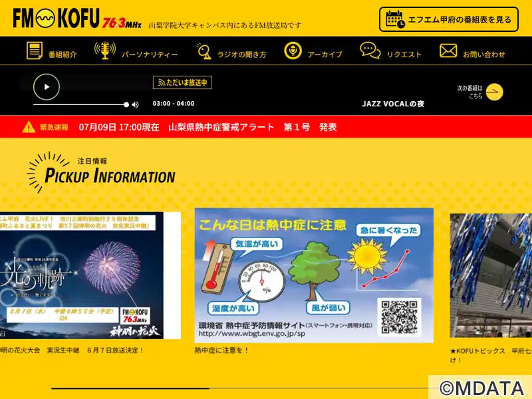532x399 pixels.
Task: Click the carousel progress bar below the cards
Action: (x=240, y=388)
